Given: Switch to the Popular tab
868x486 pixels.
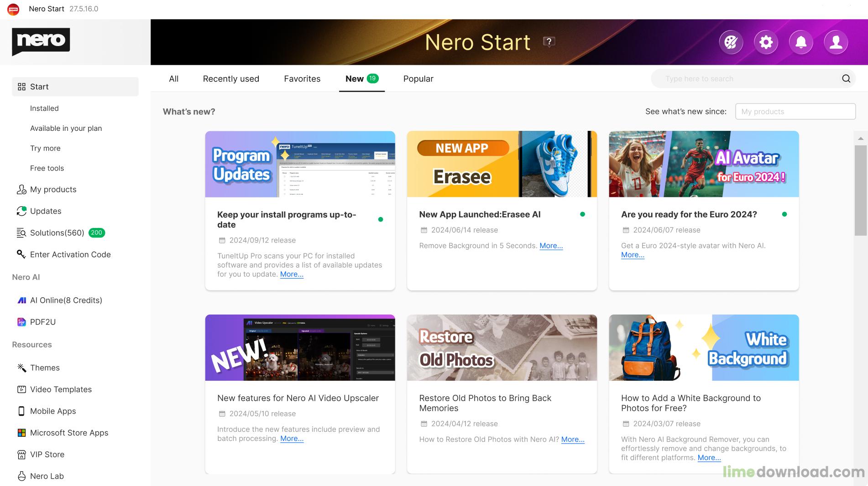Looking at the screenshot, I should tap(418, 79).
